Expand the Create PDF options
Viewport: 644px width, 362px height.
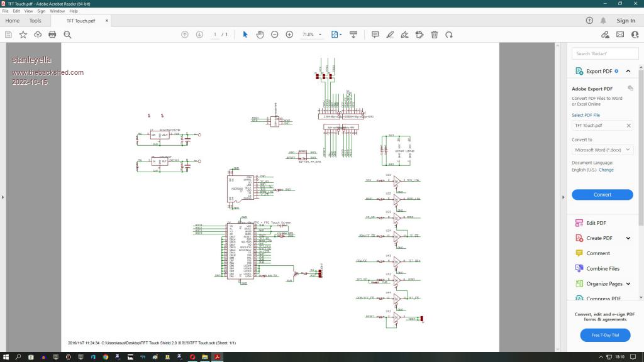coord(628,238)
